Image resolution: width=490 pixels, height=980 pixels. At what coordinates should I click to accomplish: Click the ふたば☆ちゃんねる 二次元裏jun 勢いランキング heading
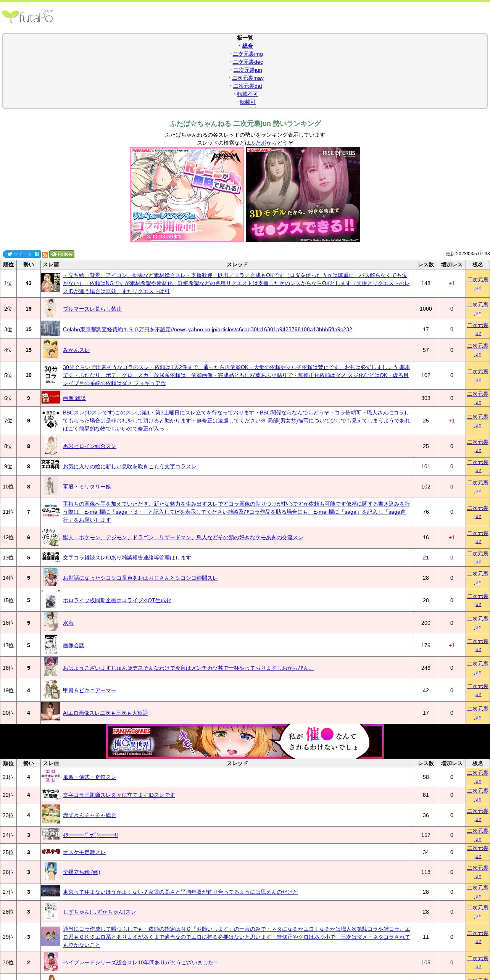click(245, 124)
